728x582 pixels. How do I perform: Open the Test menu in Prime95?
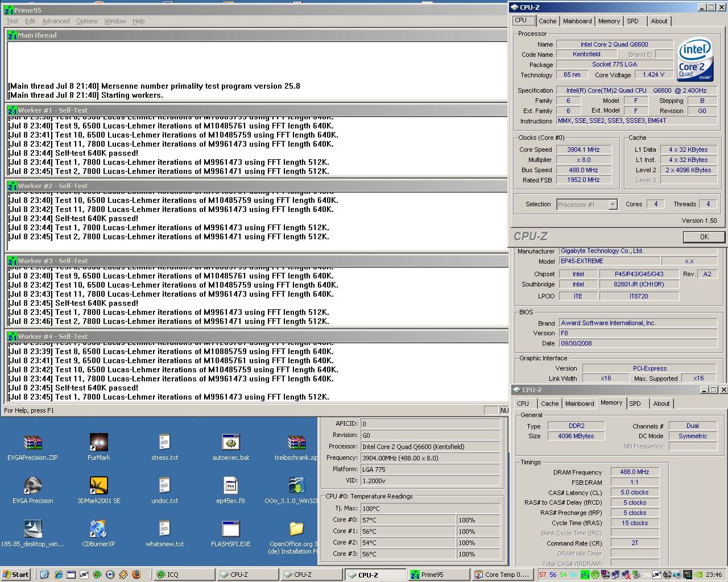[x=12, y=21]
